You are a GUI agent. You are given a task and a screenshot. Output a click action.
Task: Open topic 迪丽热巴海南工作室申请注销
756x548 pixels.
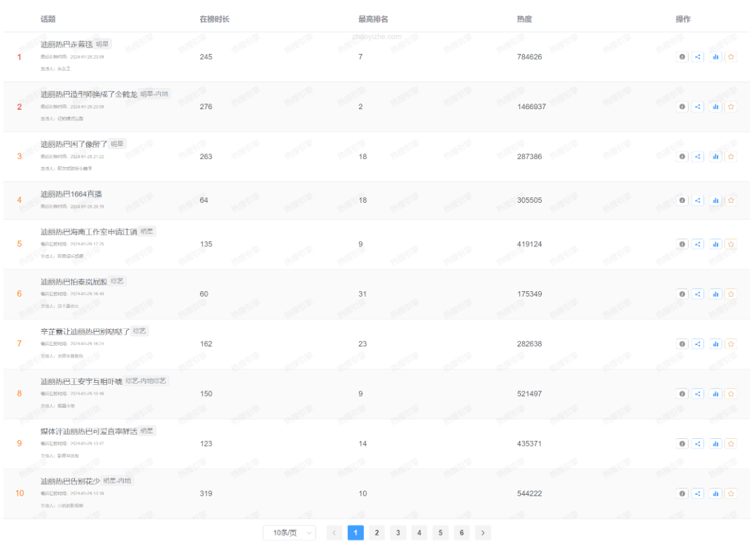(88, 232)
